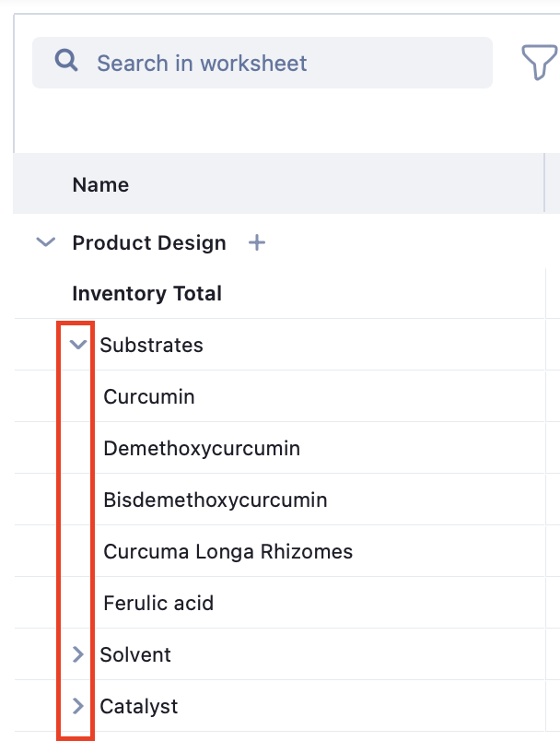Select the Inventory Total row
560x741 pixels.
147,294
